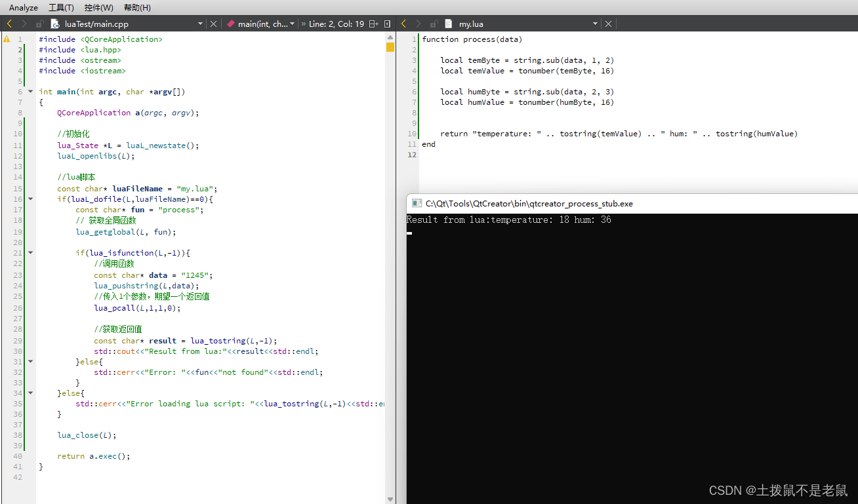Image resolution: width=858 pixels, height=504 pixels.
Task: Click line number 42 in main.cpp gutter
Action: (18, 477)
